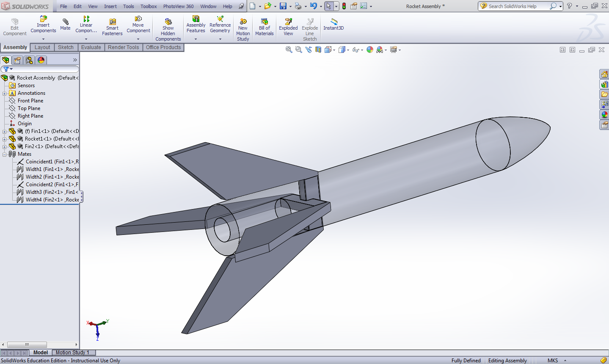Switch to Evaluate tab

click(x=91, y=47)
